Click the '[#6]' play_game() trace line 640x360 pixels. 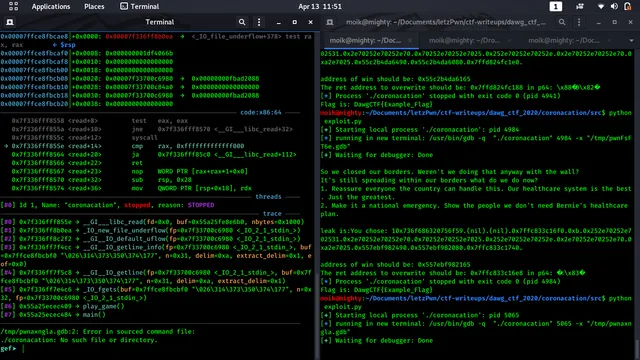pyautogui.click(x=62, y=306)
